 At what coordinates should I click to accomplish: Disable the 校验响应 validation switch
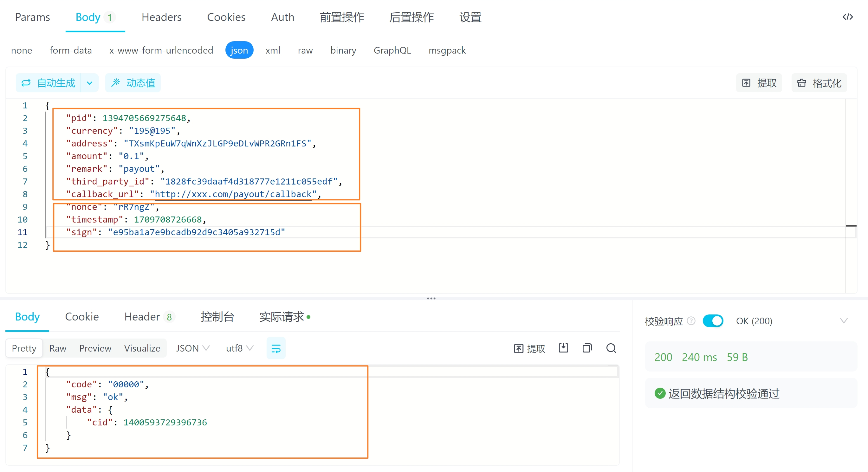(x=713, y=321)
